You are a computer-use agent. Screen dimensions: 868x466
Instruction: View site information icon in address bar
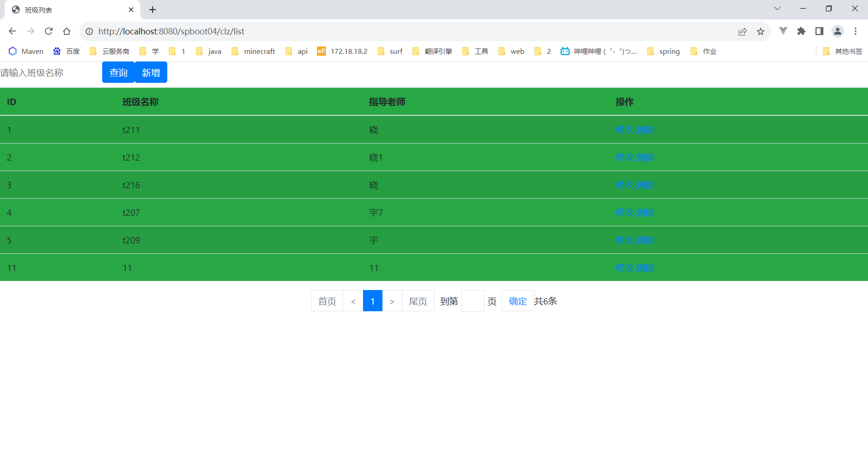pos(89,31)
